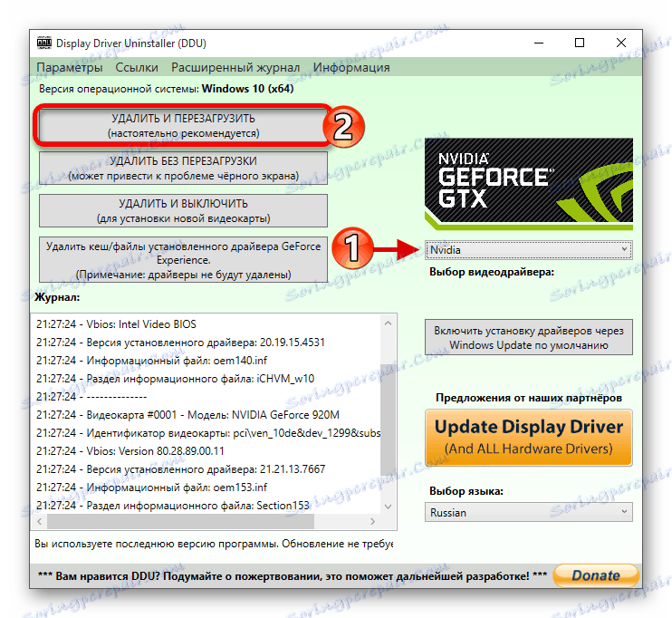672x618 pixels.
Task: Select log line 'NVIDIA GeForce 920M'
Action: (x=187, y=415)
